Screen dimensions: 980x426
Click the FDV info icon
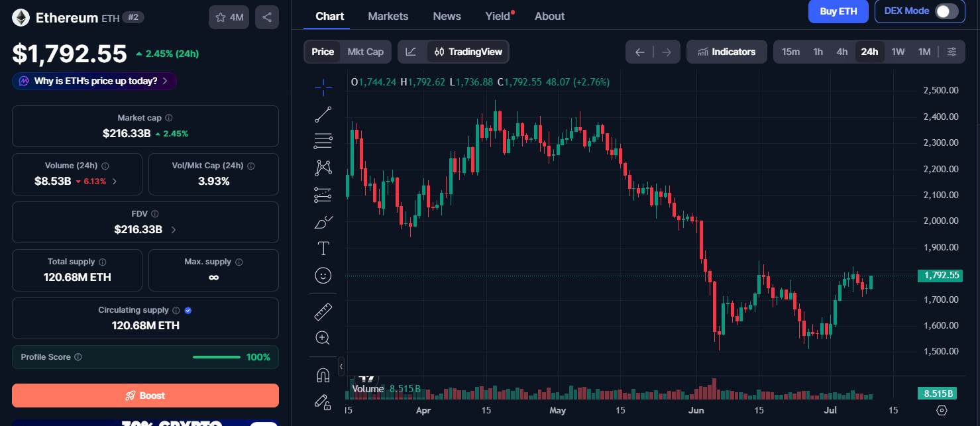[x=155, y=214]
